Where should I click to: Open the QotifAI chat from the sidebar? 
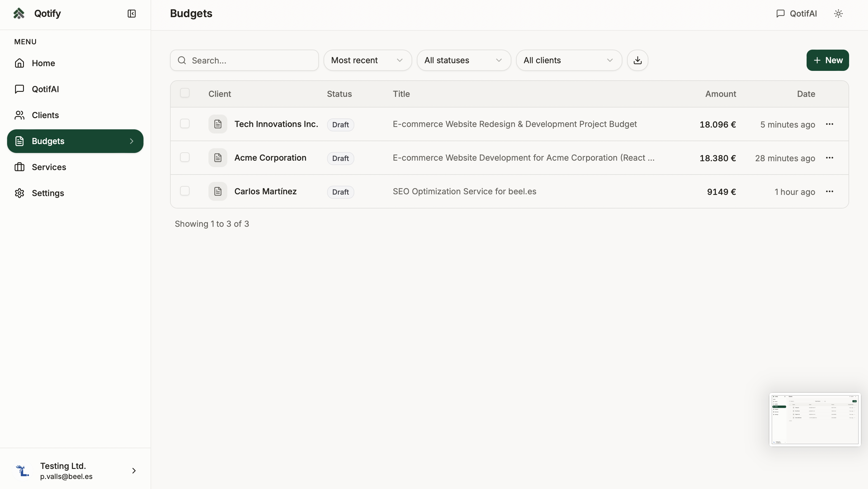coord(45,89)
